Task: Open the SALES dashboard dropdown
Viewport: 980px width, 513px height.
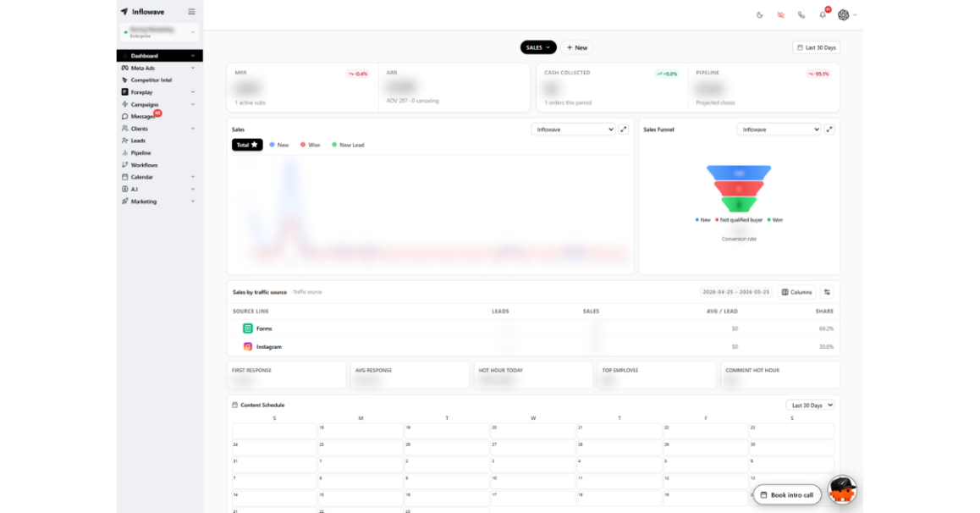Action: click(538, 47)
